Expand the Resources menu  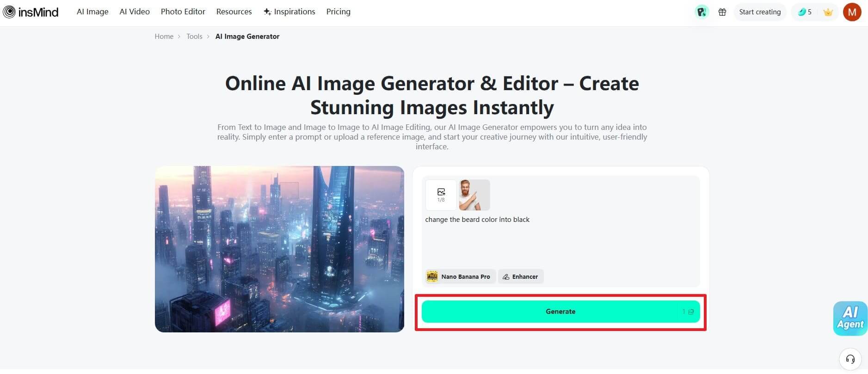(x=234, y=12)
